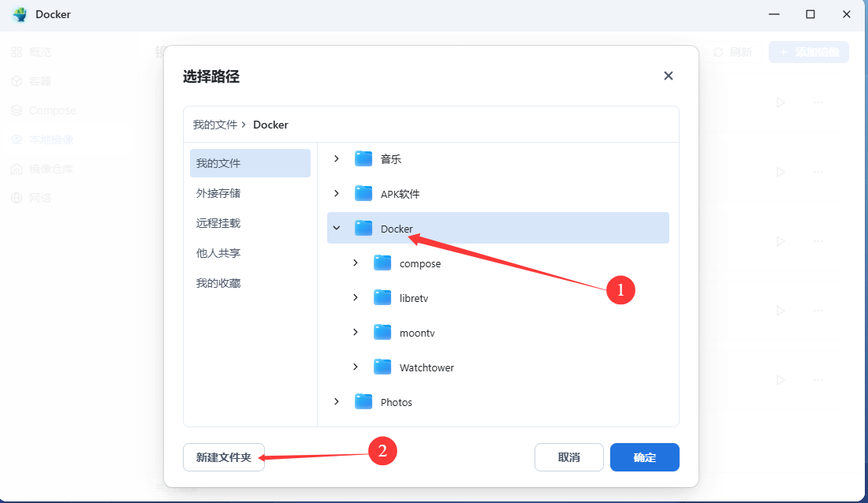Viewport: 868px width, 503px height.
Task: Click the libretv folder icon
Action: tap(382, 298)
